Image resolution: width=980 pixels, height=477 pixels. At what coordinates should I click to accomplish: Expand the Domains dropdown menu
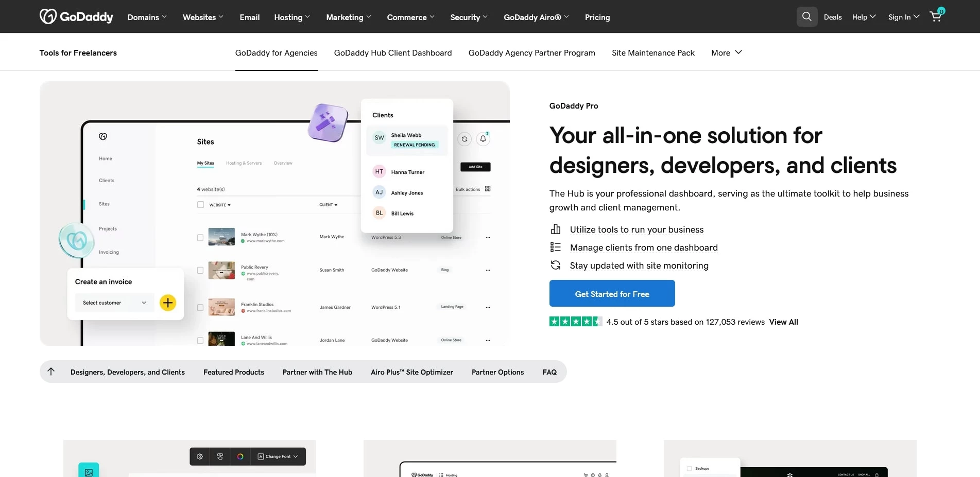(147, 17)
